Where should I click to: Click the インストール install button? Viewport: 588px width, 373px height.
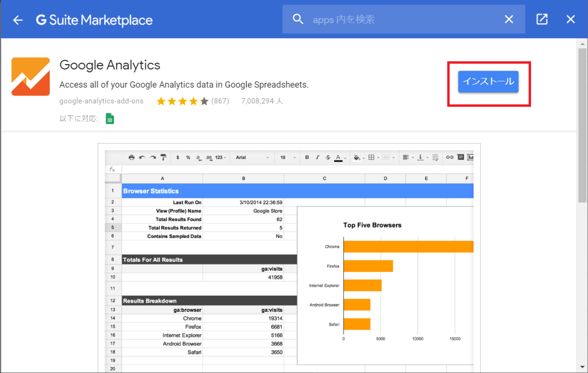(x=488, y=81)
